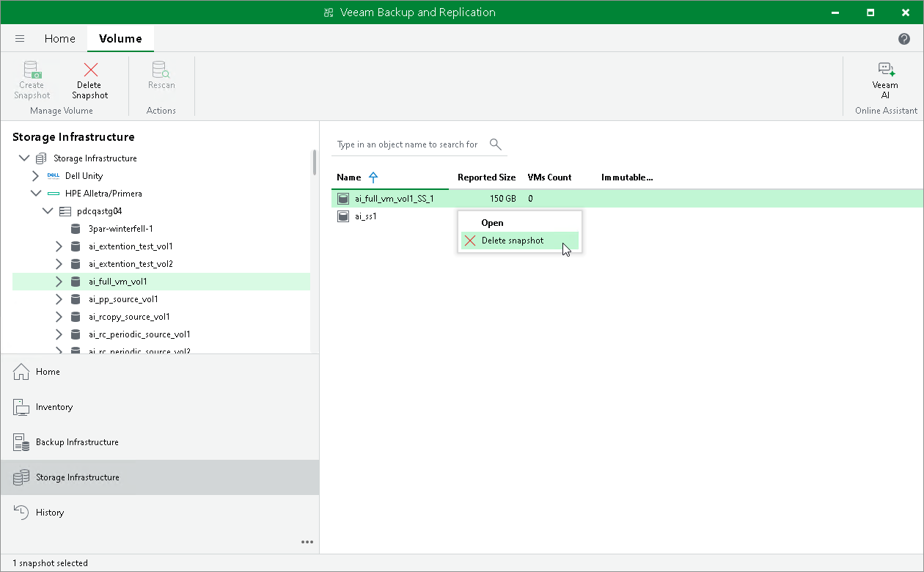Expand the ai_rc_periodic_source_vol1 volume
The image size is (924, 572).
pos(59,334)
